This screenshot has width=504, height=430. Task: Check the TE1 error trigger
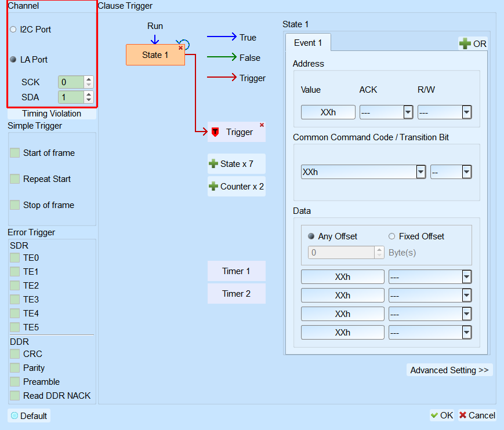[x=14, y=272]
